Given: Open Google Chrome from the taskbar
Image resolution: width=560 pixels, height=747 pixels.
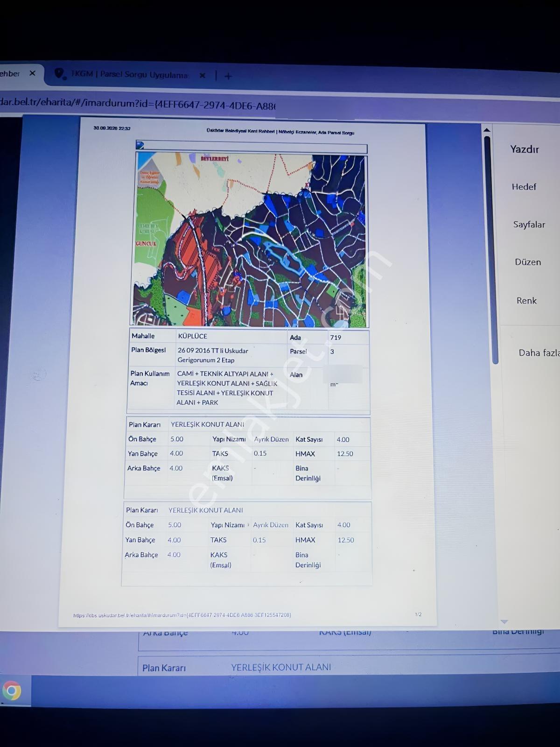Looking at the screenshot, I should (12, 691).
